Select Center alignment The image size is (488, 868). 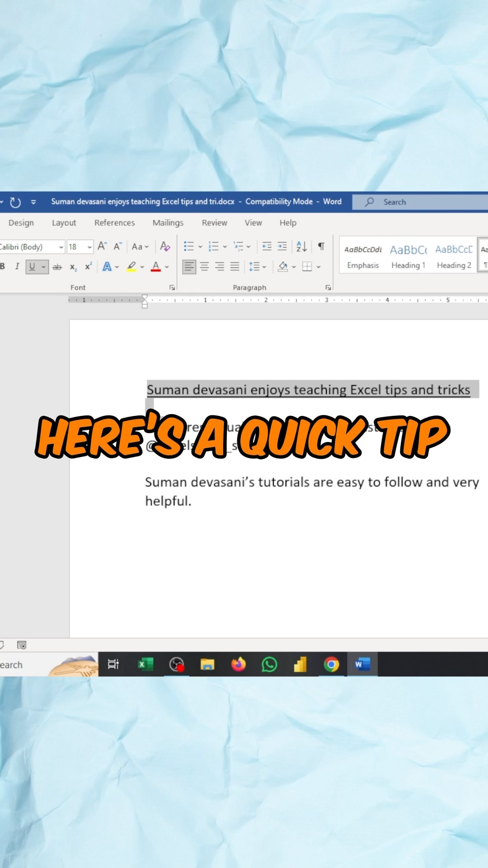(205, 267)
